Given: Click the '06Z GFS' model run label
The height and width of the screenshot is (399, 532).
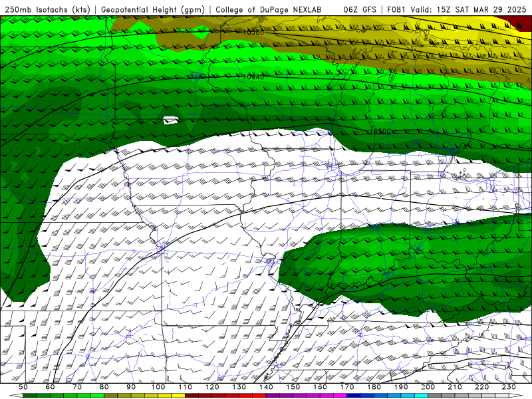Looking at the screenshot, I should coord(360,10).
